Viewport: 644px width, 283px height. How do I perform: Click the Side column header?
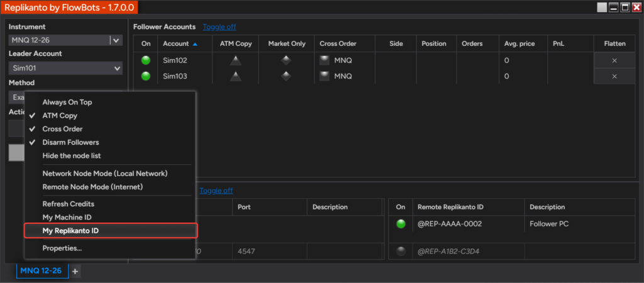click(396, 43)
